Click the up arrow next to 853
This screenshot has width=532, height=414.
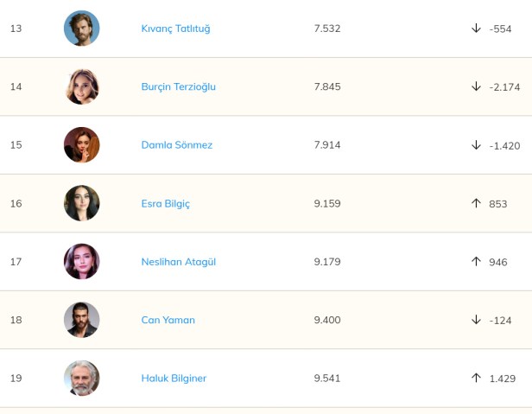click(476, 204)
